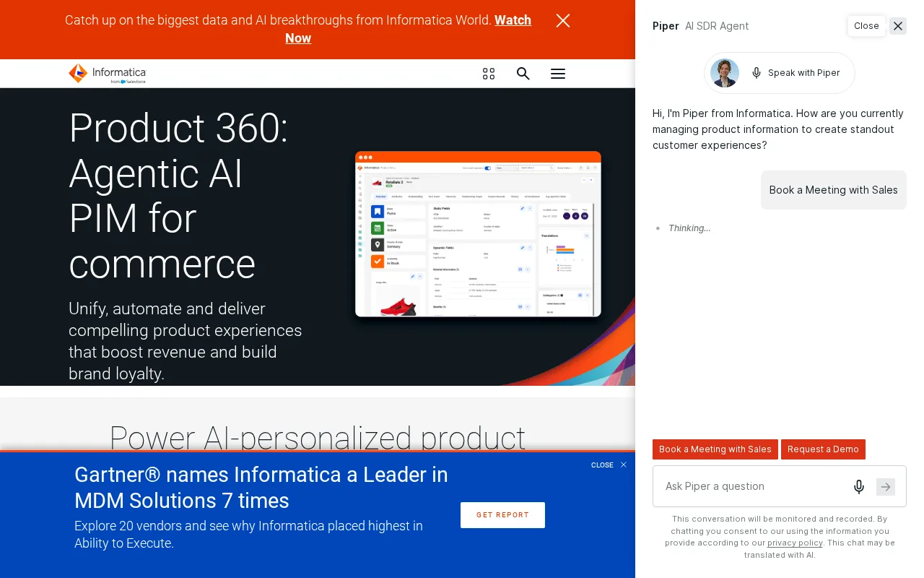This screenshot has height=578, width=924.
Task: Open the apps grid icon in header
Action: [489, 74]
